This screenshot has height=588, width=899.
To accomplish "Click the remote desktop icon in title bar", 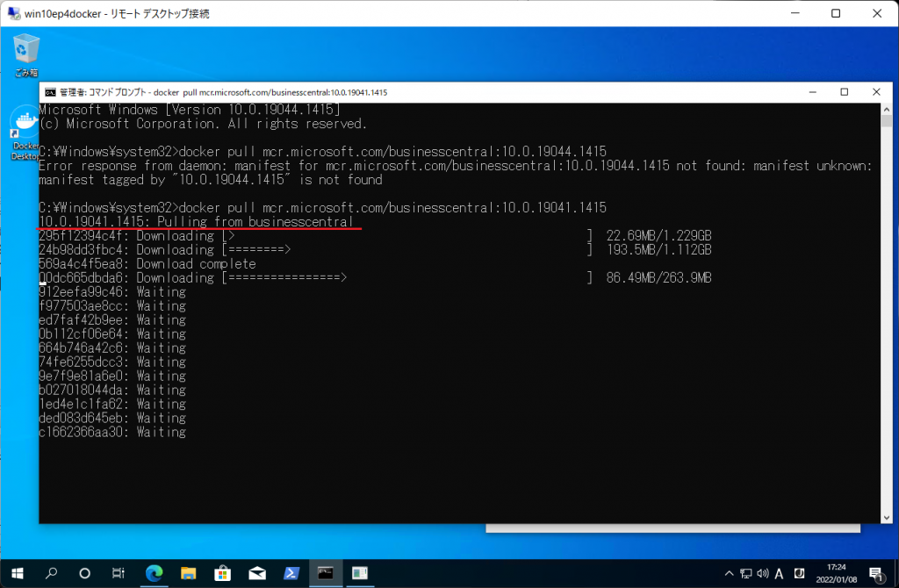I will [14, 13].
